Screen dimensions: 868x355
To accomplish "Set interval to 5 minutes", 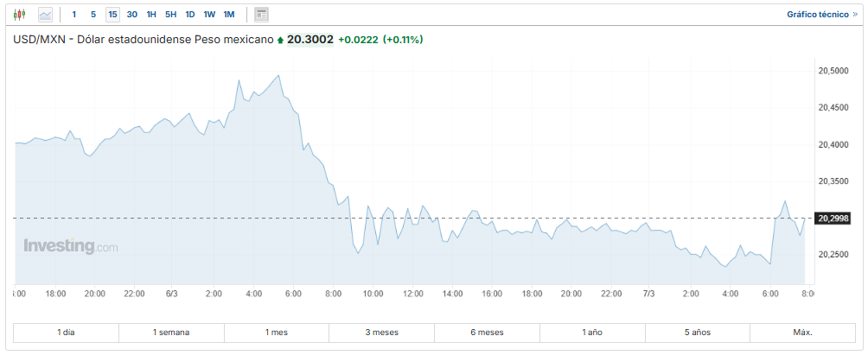I will point(93,15).
